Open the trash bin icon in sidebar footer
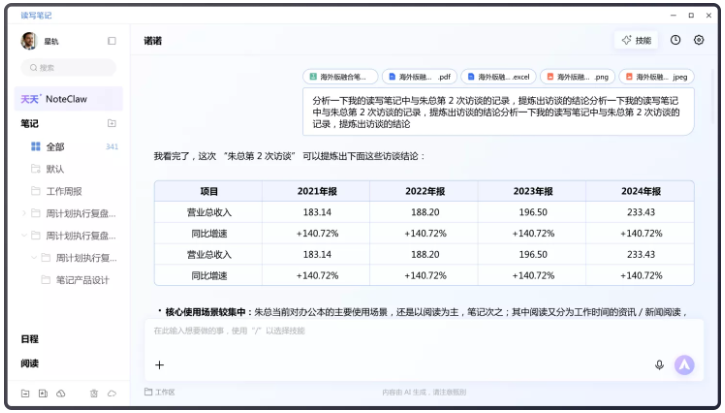 [x=94, y=394]
